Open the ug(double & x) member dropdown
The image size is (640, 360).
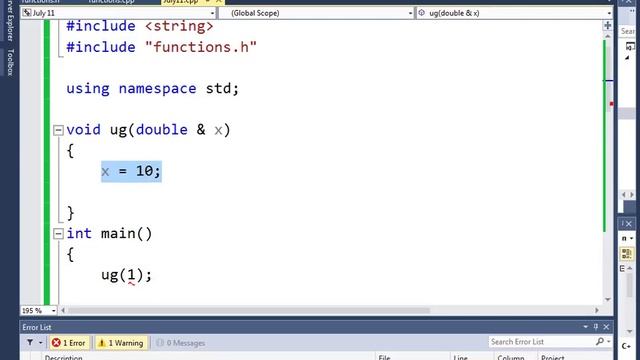coord(609,13)
